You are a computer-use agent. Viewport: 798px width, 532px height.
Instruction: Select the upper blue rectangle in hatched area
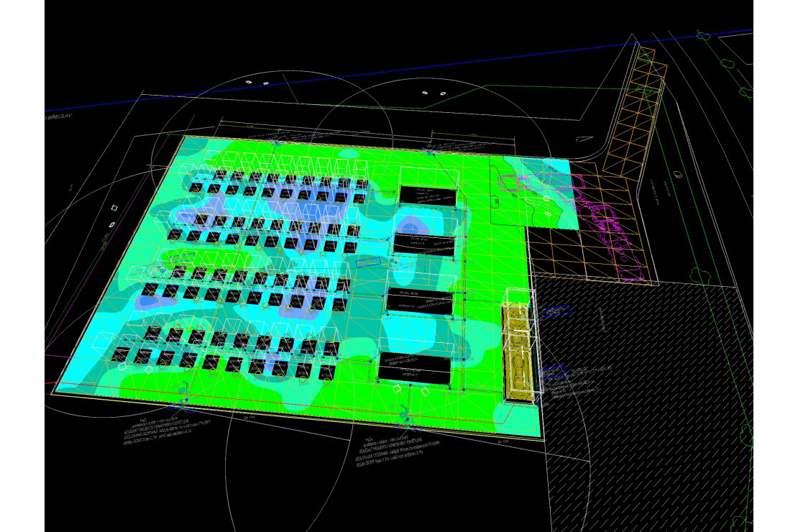pyautogui.click(x=556, y=311)
